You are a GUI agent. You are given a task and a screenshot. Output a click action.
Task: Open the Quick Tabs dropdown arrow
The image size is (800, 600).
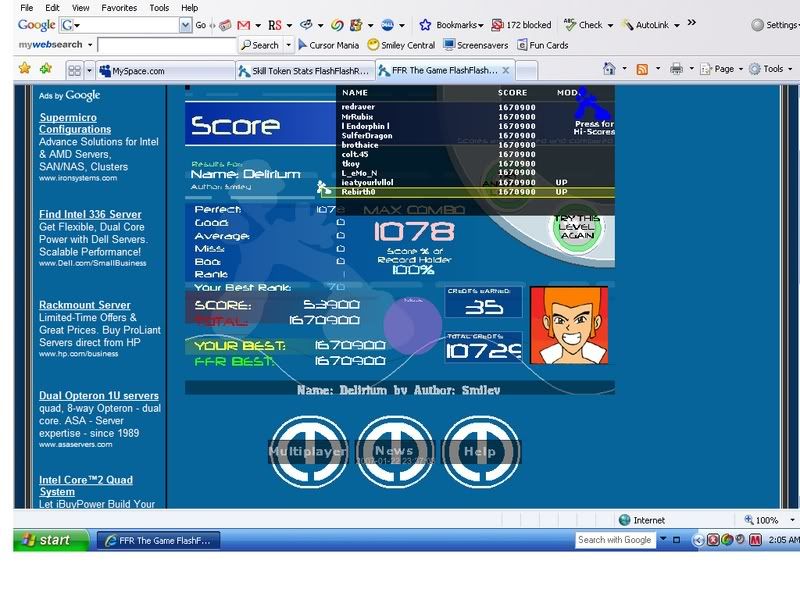[x=88, y=71]
